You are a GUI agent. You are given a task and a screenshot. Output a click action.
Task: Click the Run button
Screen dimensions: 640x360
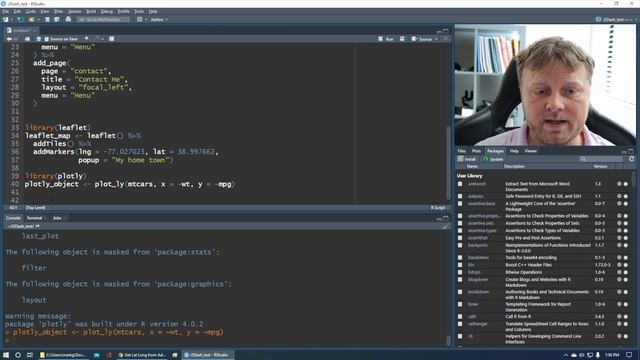click(x=387, y=39)
